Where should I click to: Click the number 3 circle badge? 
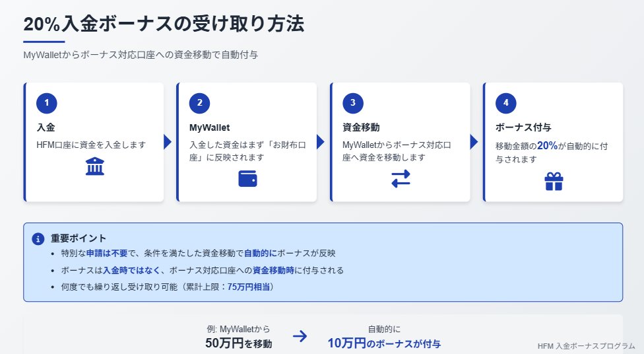(353, 103)
